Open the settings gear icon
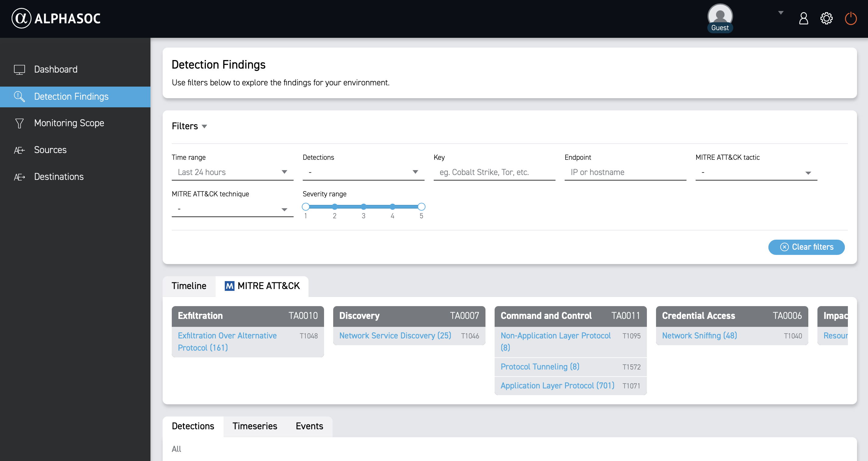The height and width of the screenshot is (461, 868). pos(826,18)
